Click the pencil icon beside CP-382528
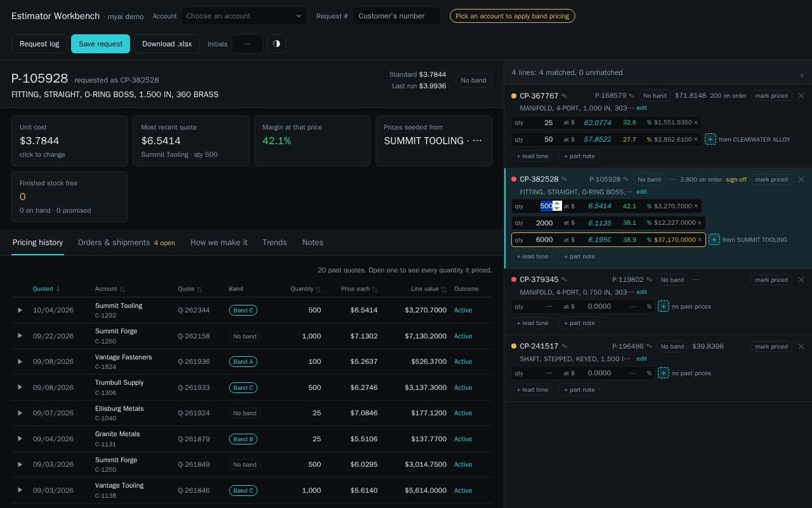 565,180
